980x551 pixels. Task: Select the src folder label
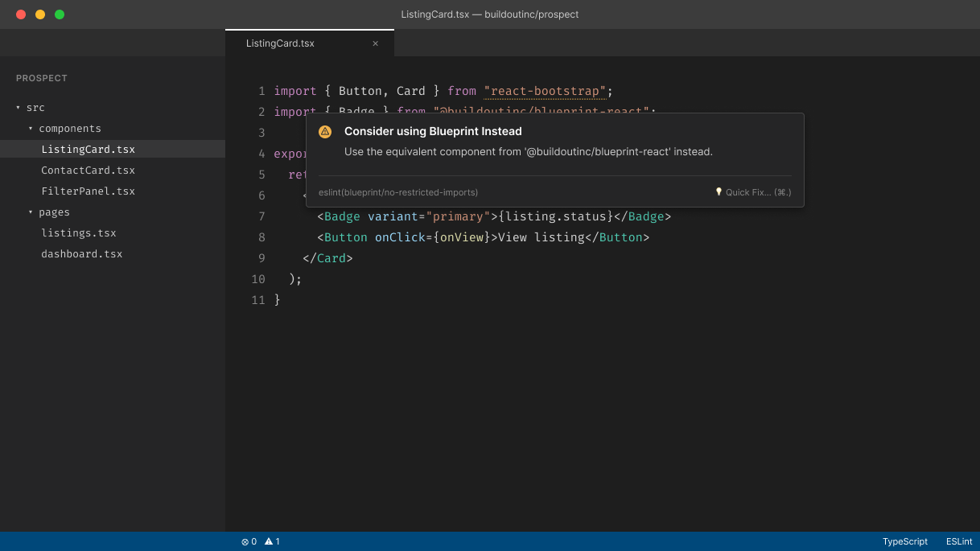(x=35, y=108)
